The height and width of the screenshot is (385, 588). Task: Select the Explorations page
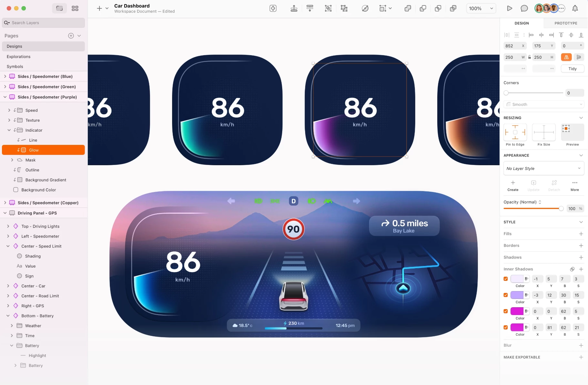tap(43, 56)
